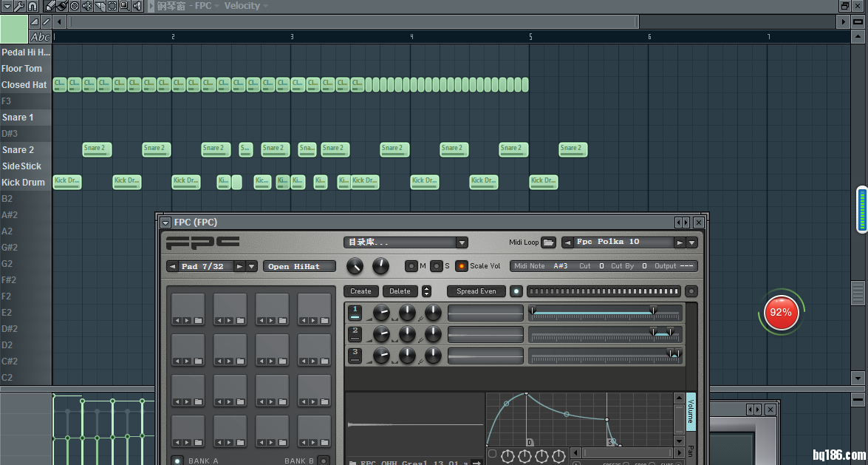Switch to Bank B
Viewport: 868px width, 465px height.
[323, 461]
